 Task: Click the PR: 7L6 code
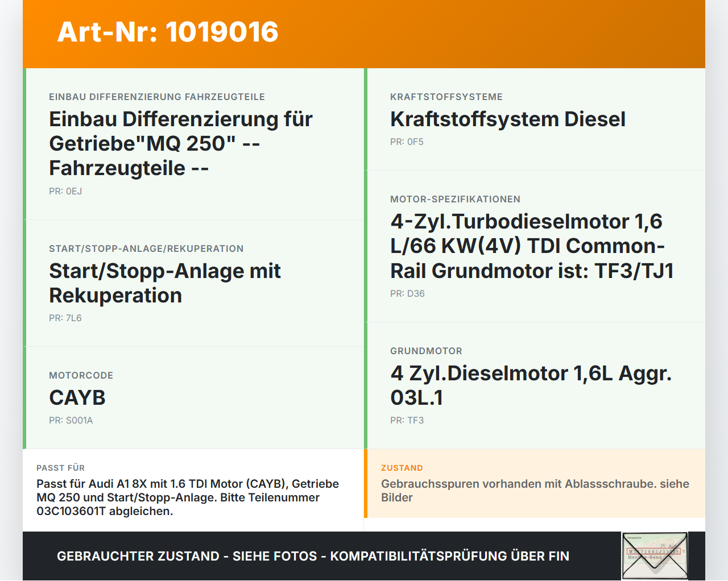(x=65, y=318)
